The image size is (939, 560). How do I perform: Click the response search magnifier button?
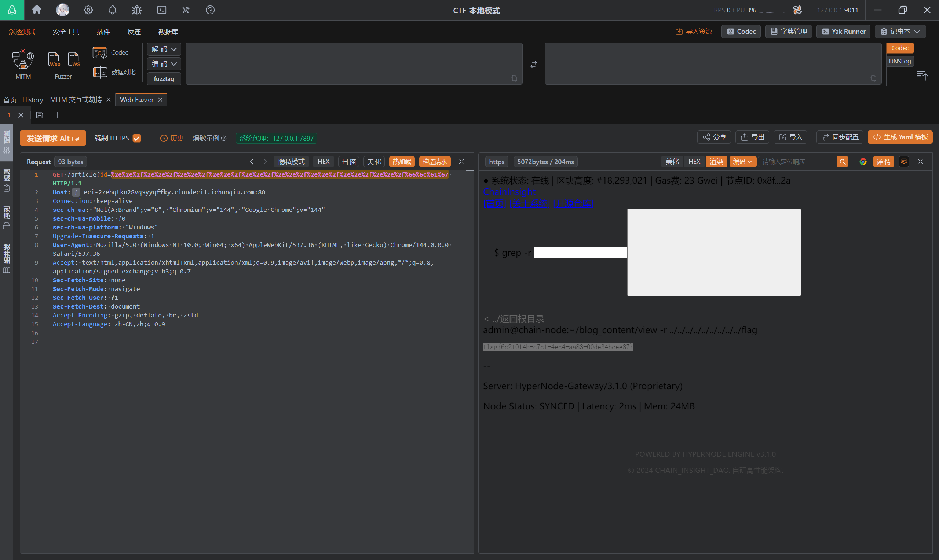coord(843,162)
